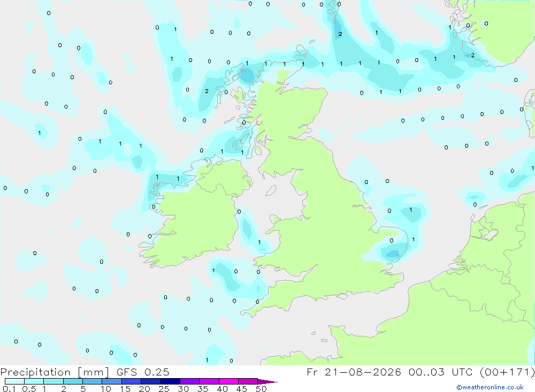Click the '0.5' legend tick label
Image resolution: width=535 pixels, height=392 pixels.
[29, 389]
